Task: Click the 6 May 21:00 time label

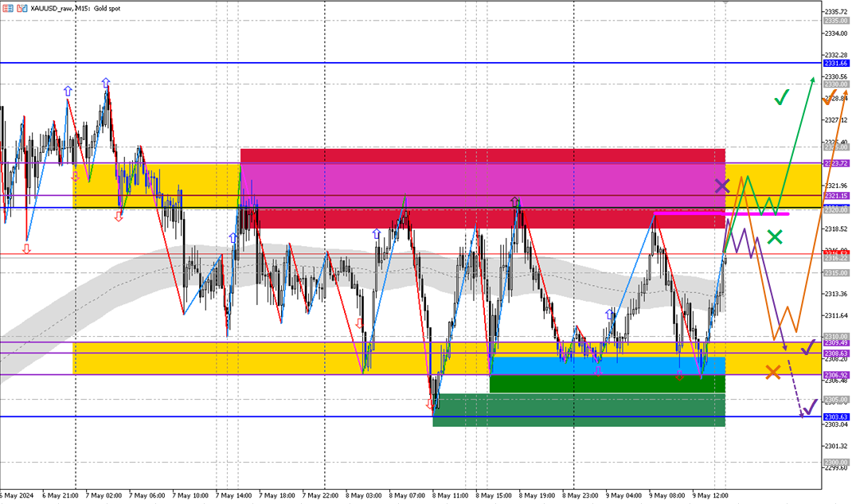Action: coord(61,495)
